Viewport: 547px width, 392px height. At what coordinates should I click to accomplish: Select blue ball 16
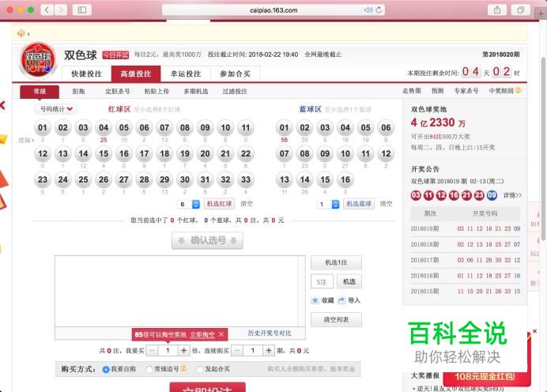[345, 179]
